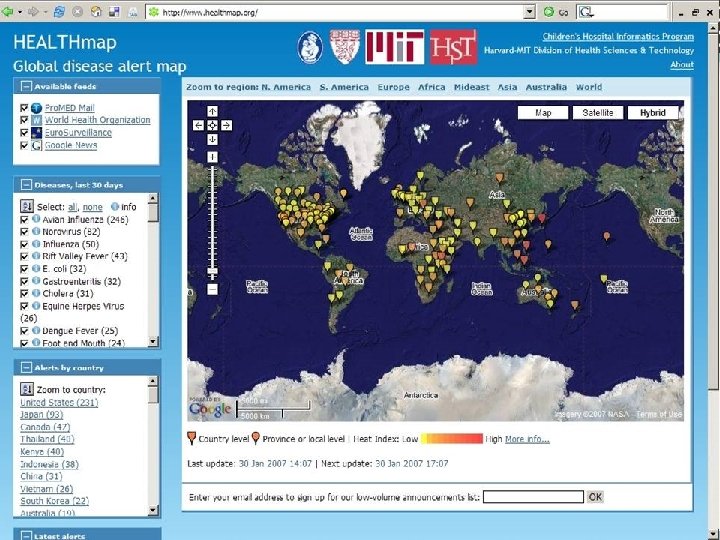Click the MIT logo
The image size is (720, 540).
394,47
